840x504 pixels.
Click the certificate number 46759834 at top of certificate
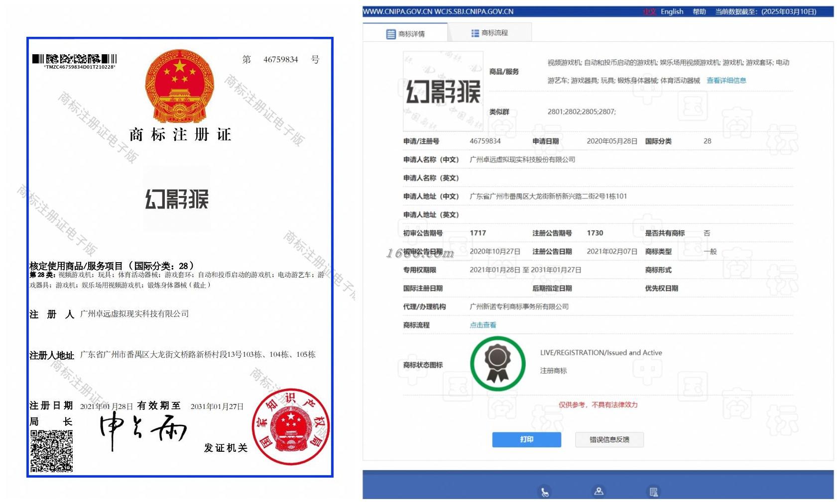[x=280, y=60]
